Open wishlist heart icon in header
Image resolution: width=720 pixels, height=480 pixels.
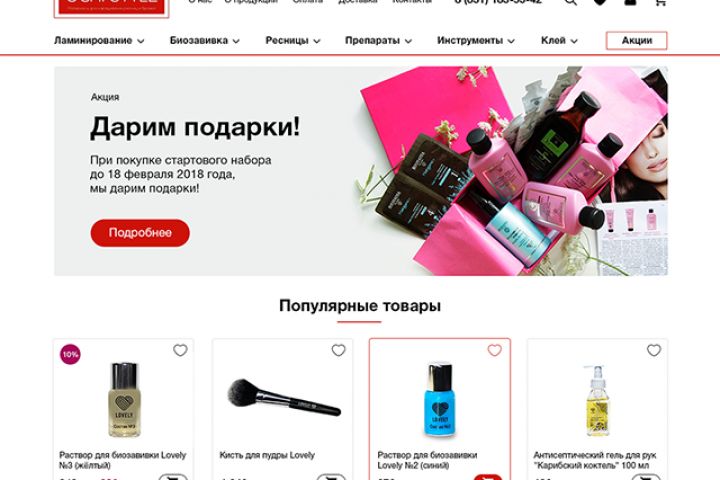click(600, 2)
